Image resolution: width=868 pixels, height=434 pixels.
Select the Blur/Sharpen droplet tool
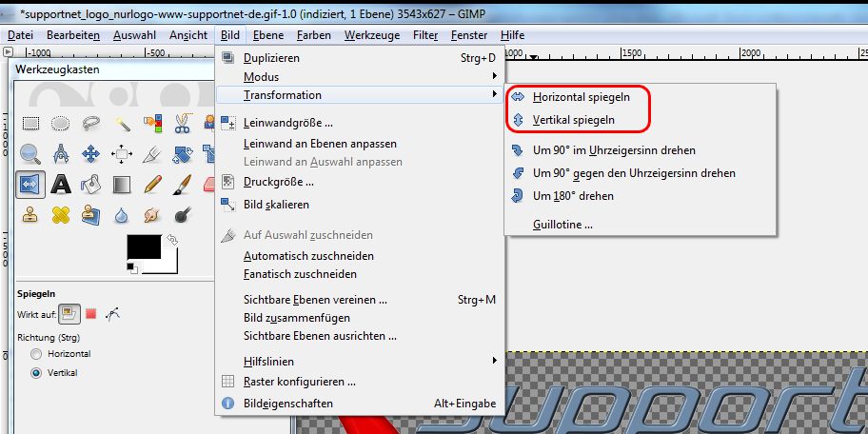122,214
